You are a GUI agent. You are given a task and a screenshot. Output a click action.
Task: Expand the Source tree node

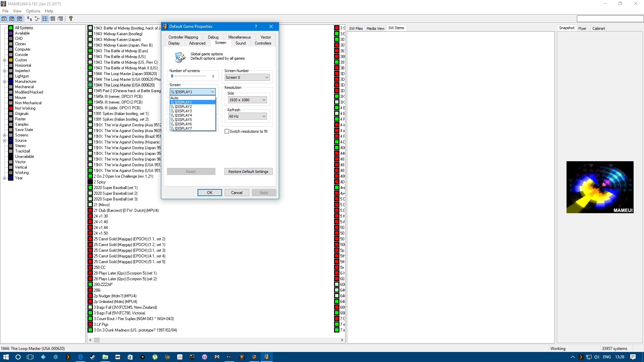5,140
